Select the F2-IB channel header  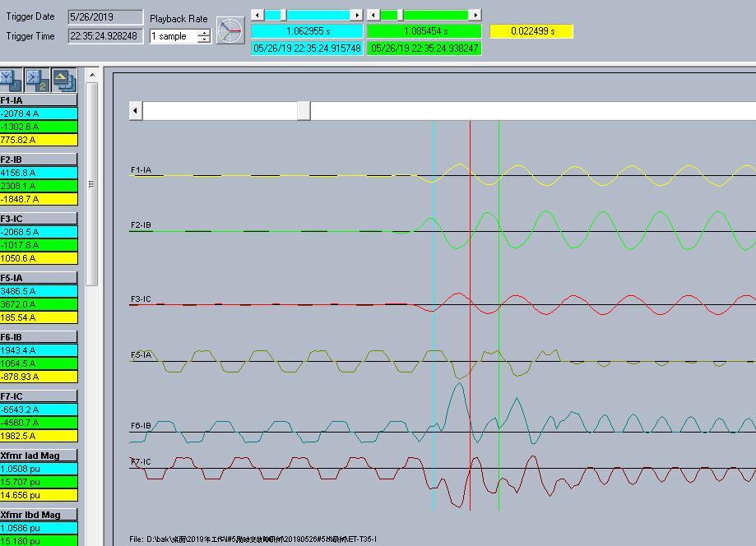39,160
